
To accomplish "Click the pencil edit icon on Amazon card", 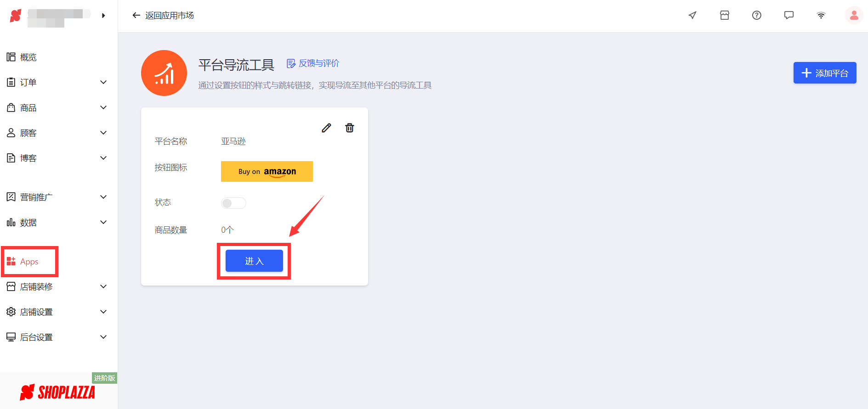I will tap(326, 128).
